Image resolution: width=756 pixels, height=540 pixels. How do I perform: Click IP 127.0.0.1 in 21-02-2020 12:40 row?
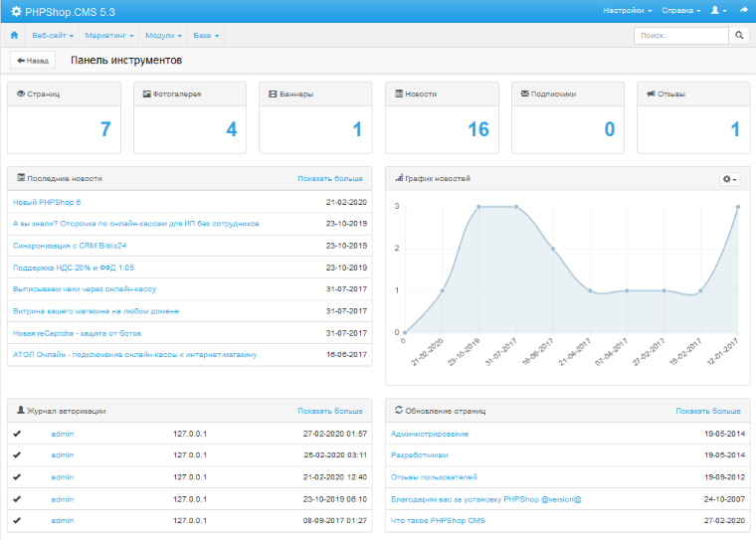click(190, 476)
